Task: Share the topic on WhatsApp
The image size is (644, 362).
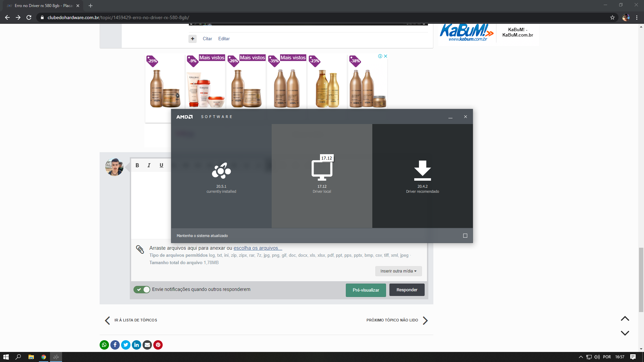Action: tap(104, 345)
